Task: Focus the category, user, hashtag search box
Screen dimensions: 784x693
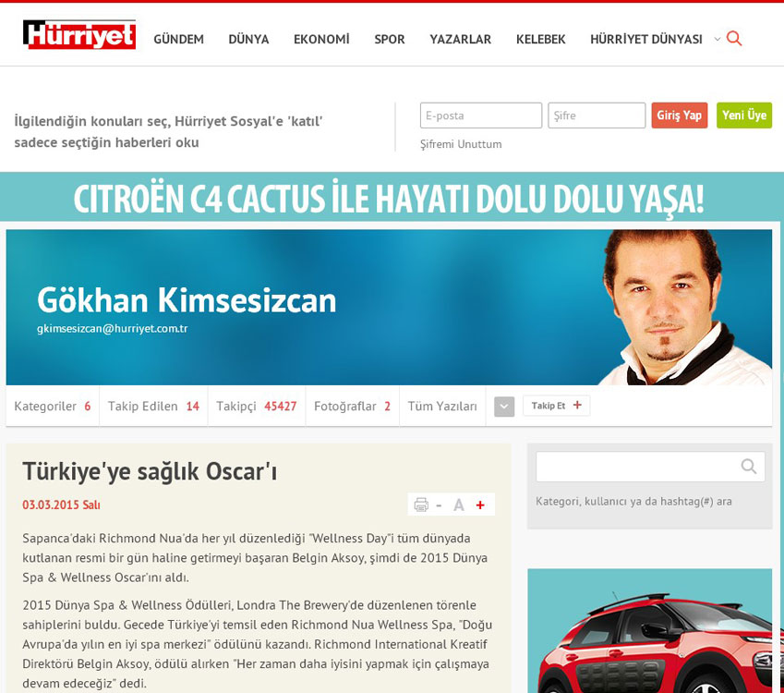Action: pyautogui.click(x=650, y=467)
